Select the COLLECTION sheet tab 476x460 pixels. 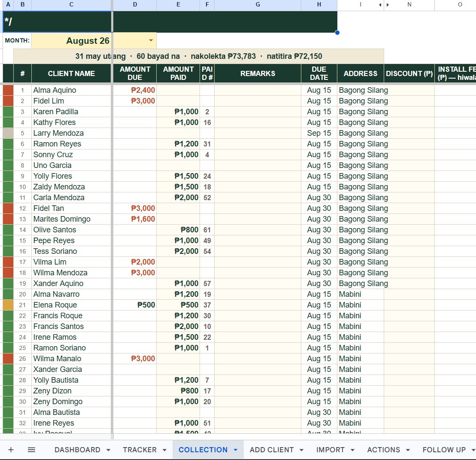click(x=203, y=450)
